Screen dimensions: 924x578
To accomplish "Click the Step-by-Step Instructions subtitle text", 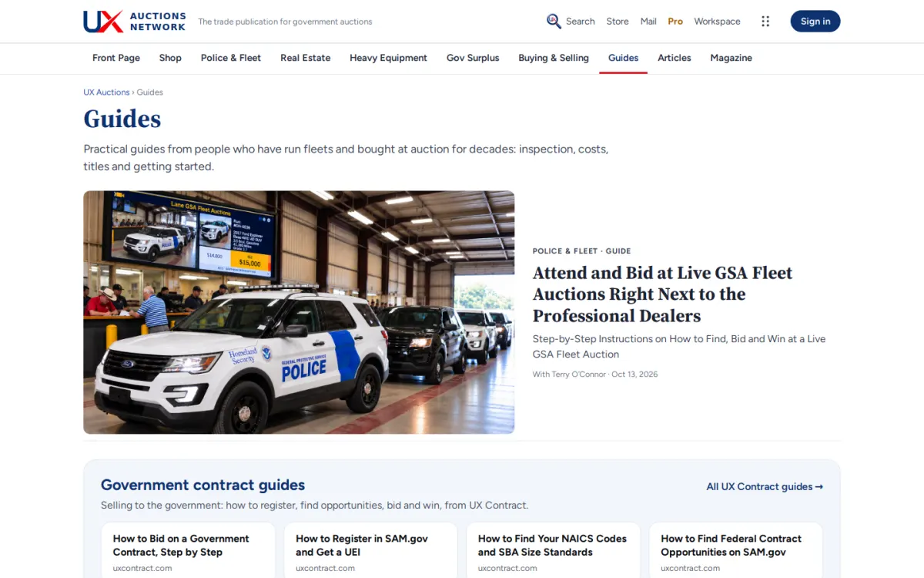I will (x=679, y=347).
